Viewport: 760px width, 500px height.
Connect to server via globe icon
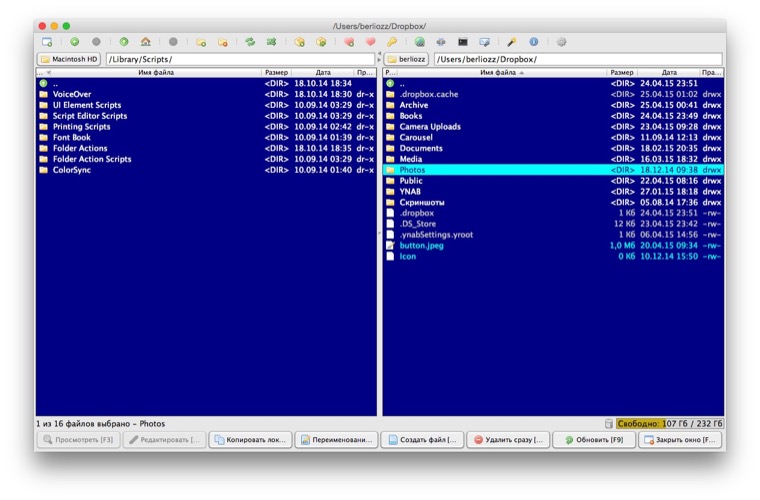420,42
